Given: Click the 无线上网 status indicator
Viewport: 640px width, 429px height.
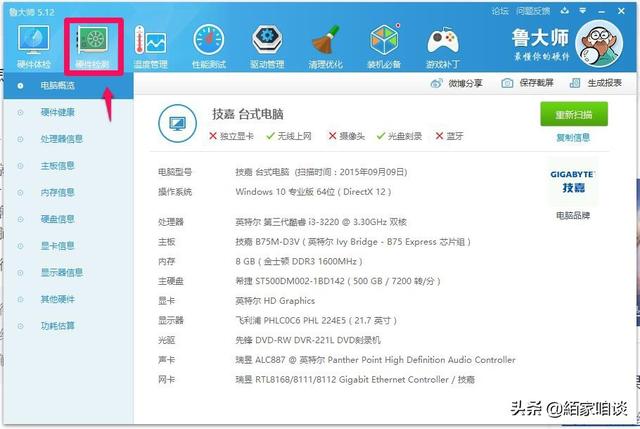Looking at the screenshot, I should 289,136.
